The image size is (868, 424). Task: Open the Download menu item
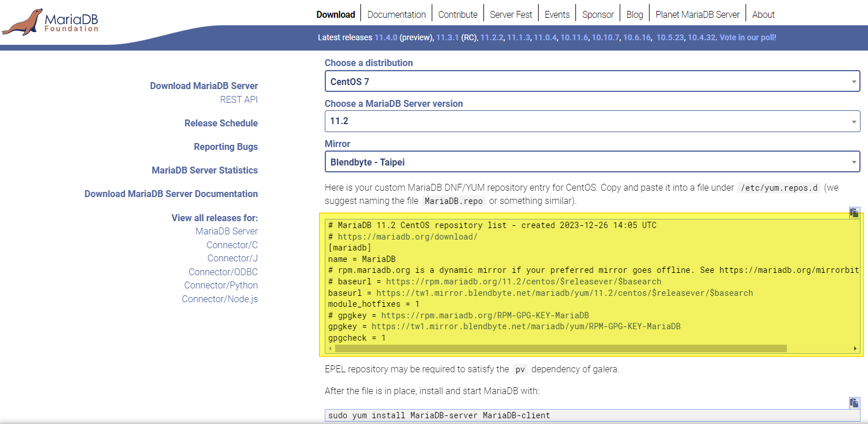[336, 14]
